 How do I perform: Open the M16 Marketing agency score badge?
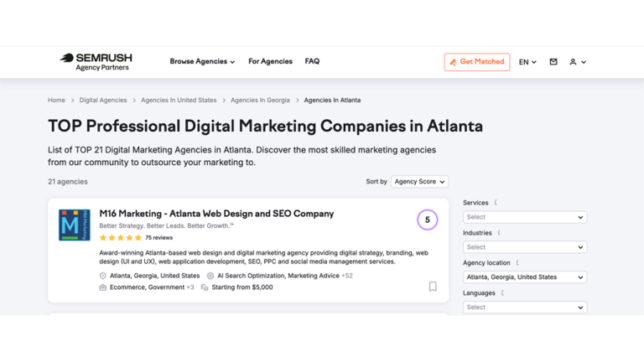(x=427, y=220)
